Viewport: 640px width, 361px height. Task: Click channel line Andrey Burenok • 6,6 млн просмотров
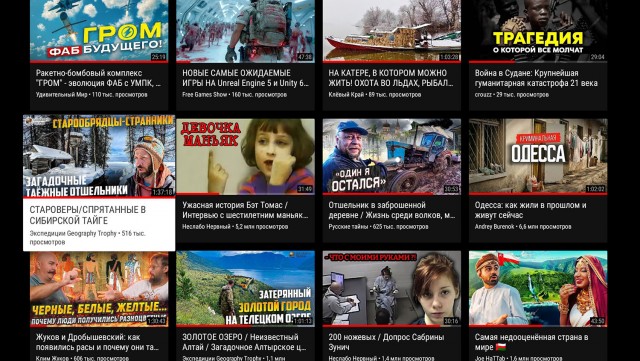523,227
